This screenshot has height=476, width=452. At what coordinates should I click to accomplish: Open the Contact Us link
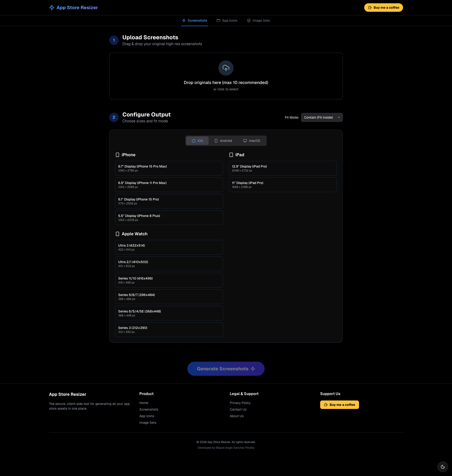point(238,409)
